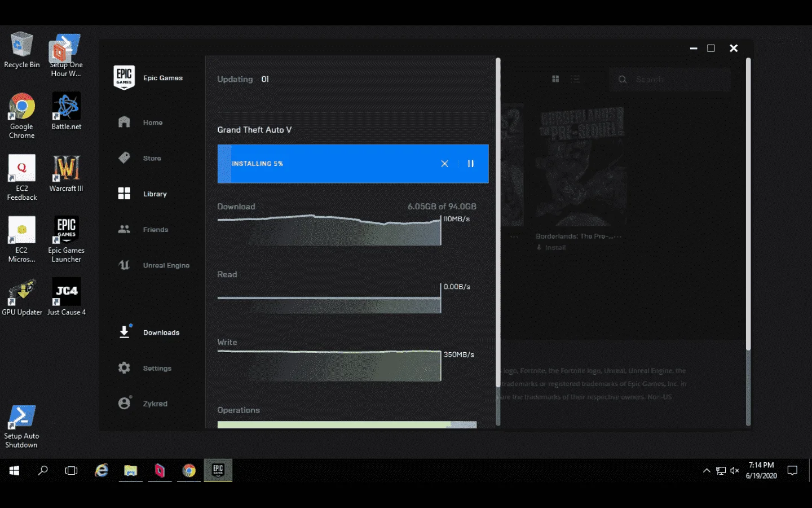Image resolution: width=812 pixels, height=508 pixels.
Task: Switch library to grid view
Action: point(555,79)
